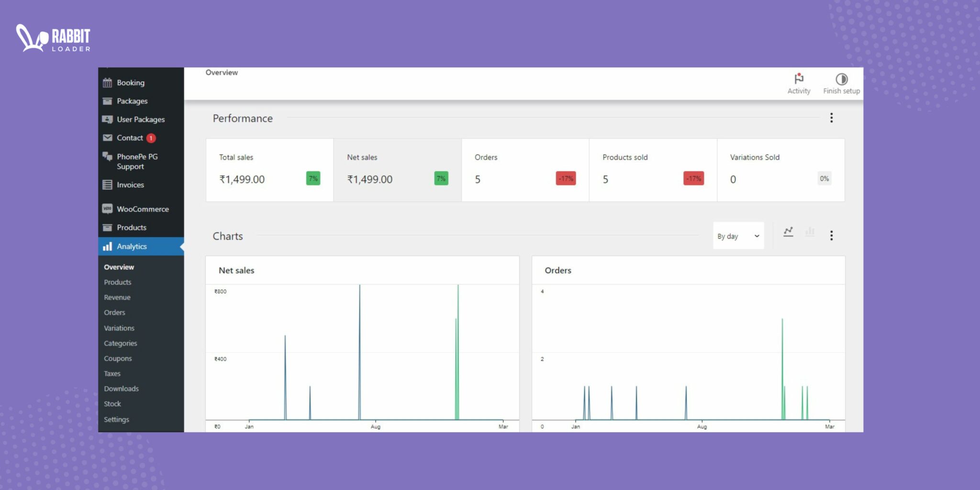980x490 pixels.
Task: Open Analytics Settings at sidebar bottom
Action: tap(116, 419)
